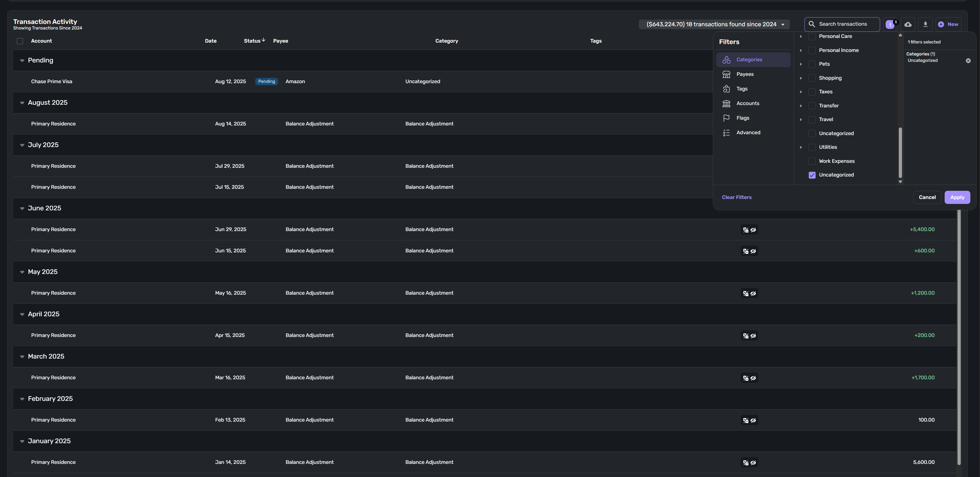Select the Advanced filter section

pos(748,133)
